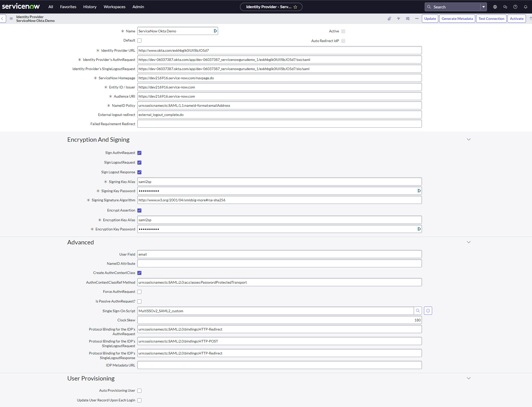Collapse the Advanced section chevron
Viewport: 532px width, 407px height.
point(469,242)
